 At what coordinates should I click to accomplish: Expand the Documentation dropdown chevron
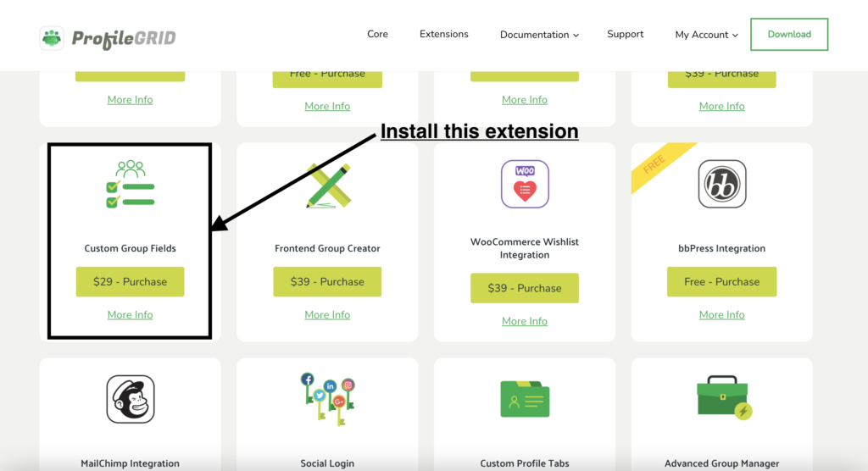[x=576, y=36]
